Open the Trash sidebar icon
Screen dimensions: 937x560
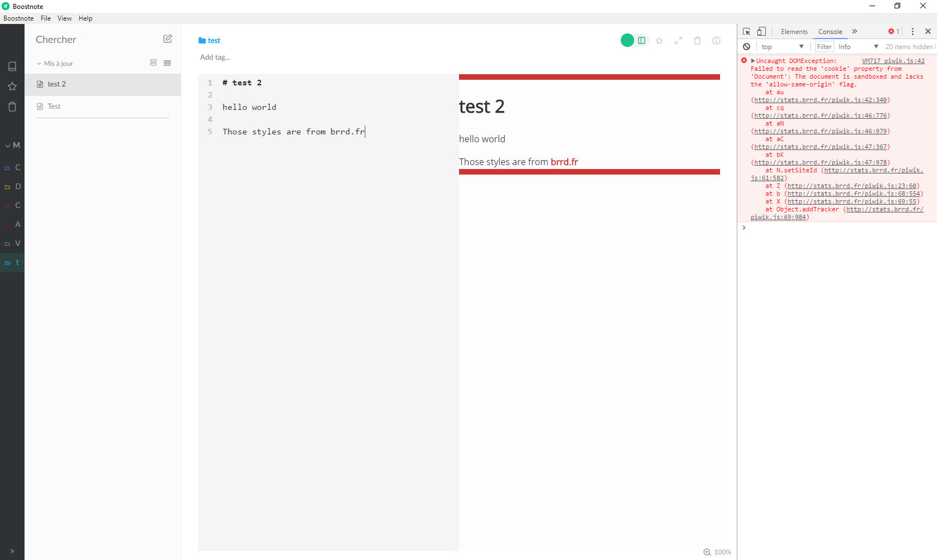pyautogui.click(x=12, y=107)
